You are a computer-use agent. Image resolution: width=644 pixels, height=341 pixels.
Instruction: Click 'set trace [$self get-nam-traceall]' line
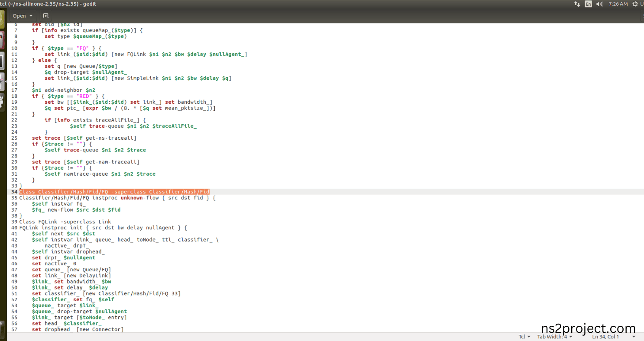(x=86, y=162)
